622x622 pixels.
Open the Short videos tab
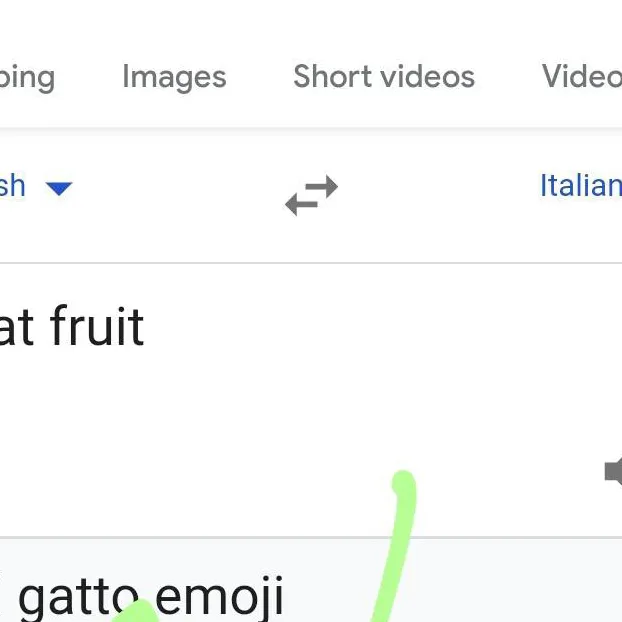(x=383, y=77)
